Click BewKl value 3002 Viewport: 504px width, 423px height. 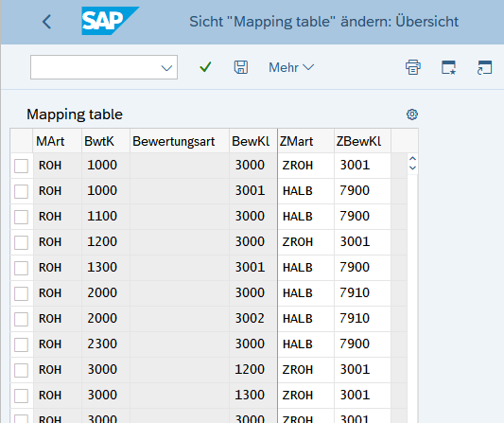(x=250, y=319)
